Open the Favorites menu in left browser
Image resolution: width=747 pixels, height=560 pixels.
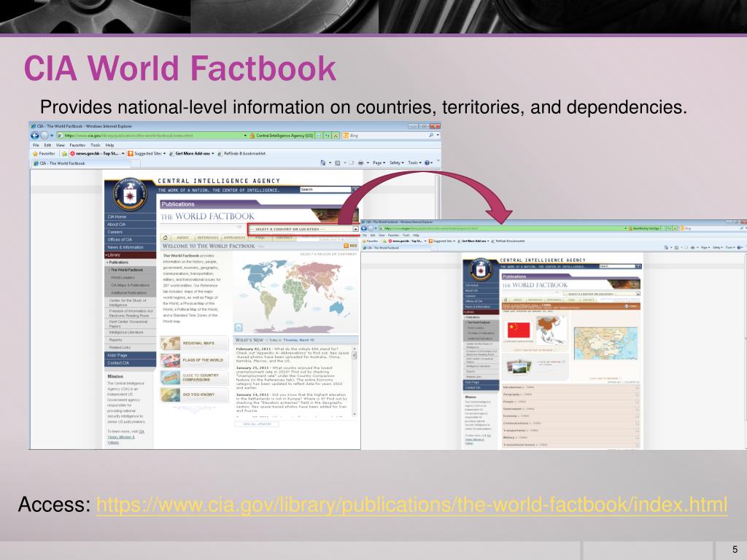(x=77, y=145)
